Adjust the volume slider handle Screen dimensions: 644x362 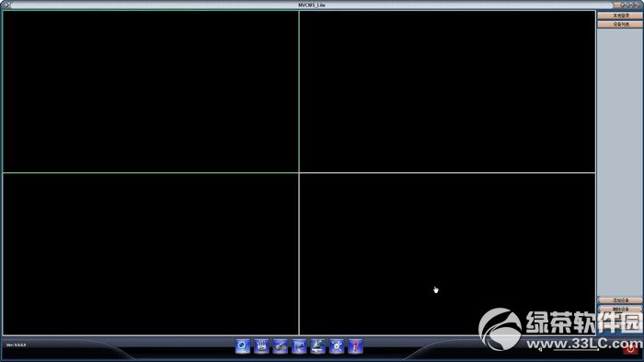coord(598,349)
